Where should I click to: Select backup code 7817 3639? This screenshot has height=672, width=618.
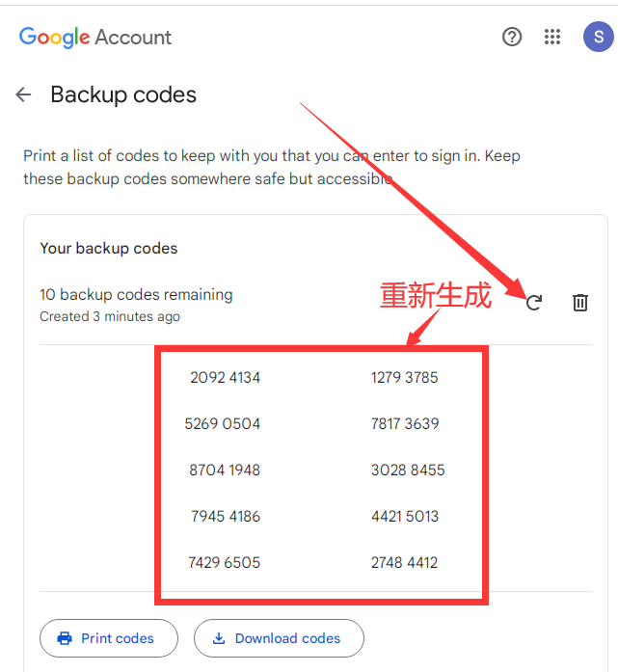(x=405, y=424)
